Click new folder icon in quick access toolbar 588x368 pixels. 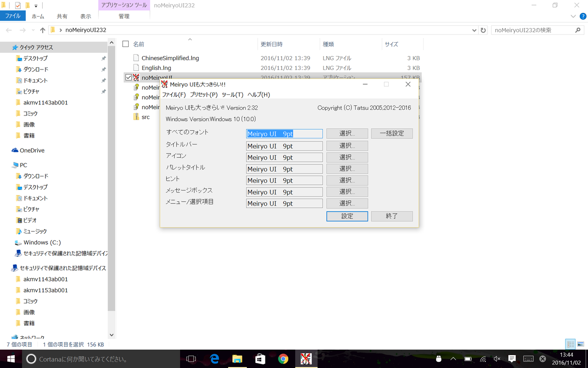28,6
